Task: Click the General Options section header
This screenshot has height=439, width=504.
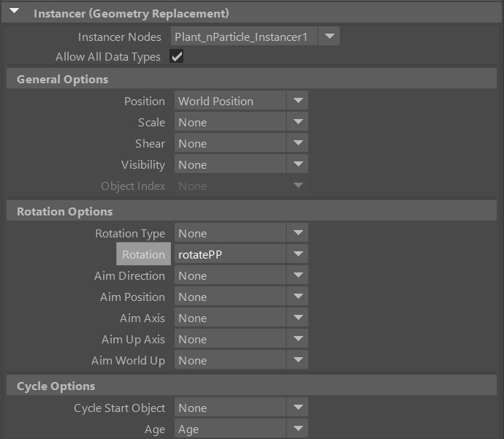Action: tap(63, 79)
